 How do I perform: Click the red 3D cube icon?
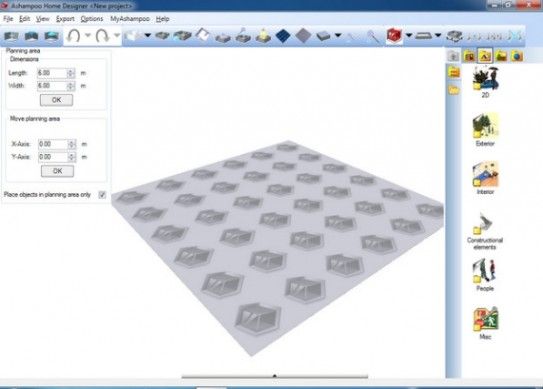coord(394,35)
